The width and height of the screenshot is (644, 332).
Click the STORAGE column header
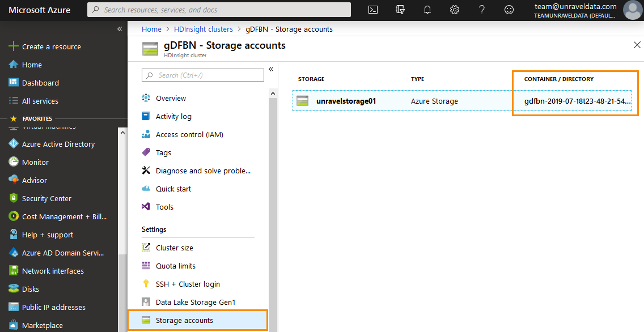tap(311, 79)
